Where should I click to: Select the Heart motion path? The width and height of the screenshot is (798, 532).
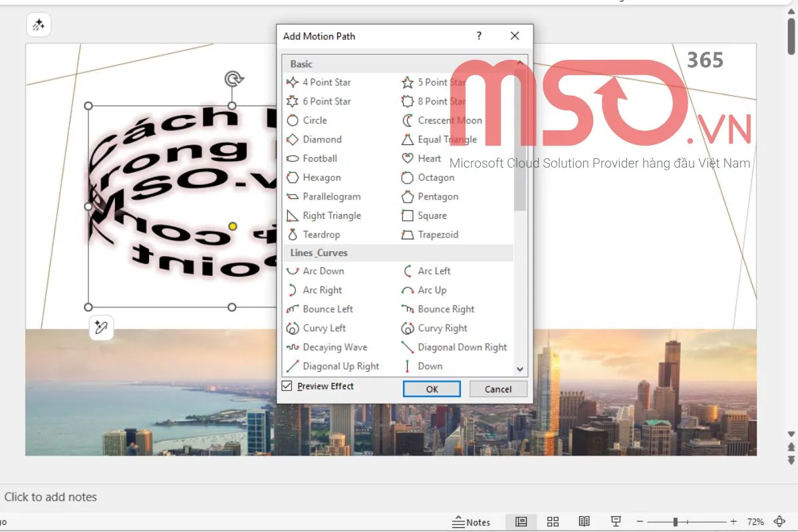click(429, 158)
